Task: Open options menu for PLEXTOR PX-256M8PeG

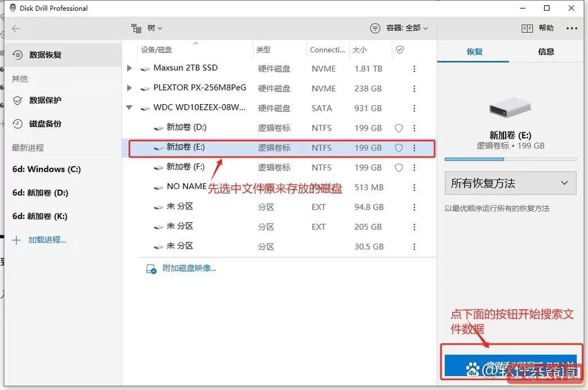Action: (414, 89)
